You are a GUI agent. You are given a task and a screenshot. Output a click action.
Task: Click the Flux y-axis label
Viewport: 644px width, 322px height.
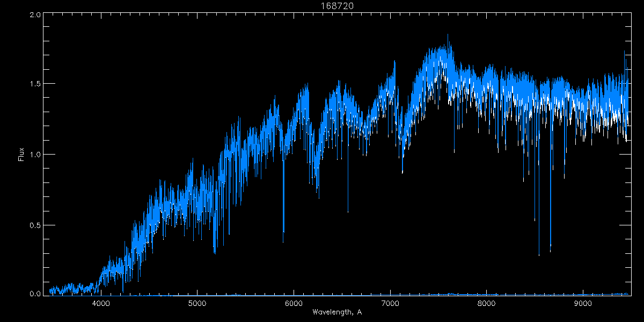pyautogui.click(x=21, y=155)
